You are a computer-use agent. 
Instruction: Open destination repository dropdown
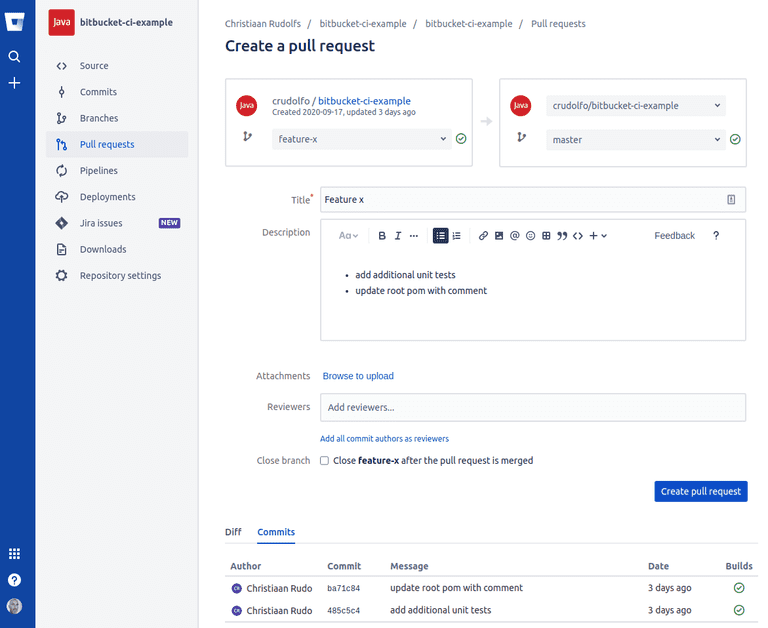click(636, 105)
